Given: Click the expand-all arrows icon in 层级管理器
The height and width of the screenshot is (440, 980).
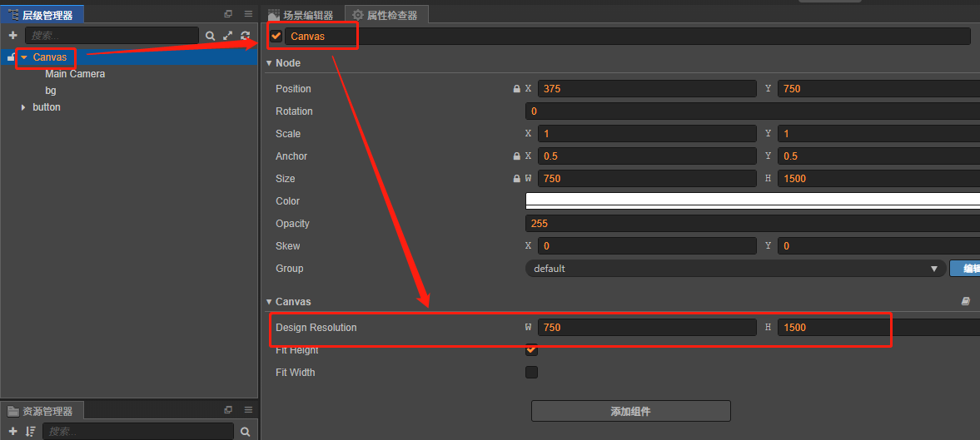Looking at the screenshot, I should pyautogui.click(x=228, y=36).
